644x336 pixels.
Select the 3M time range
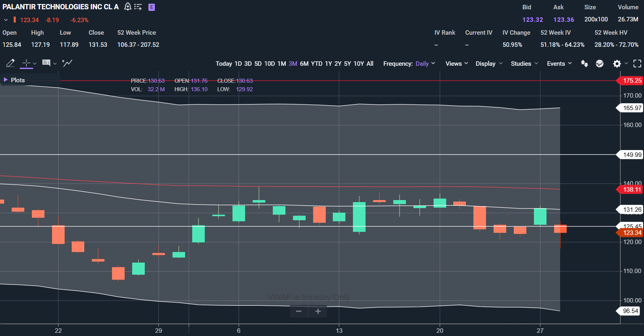[x=293, y=64]
